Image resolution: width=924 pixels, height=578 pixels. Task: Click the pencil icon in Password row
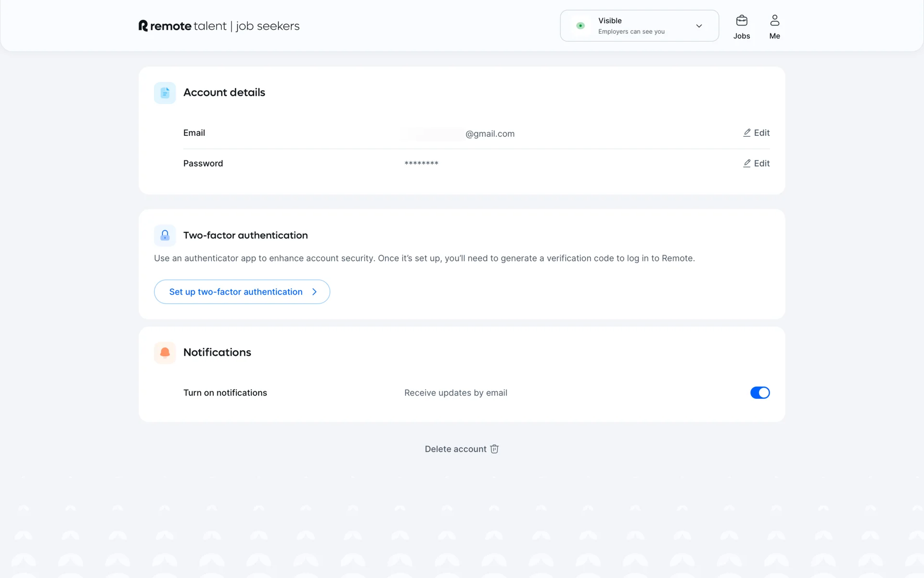(x=747, y=164)
